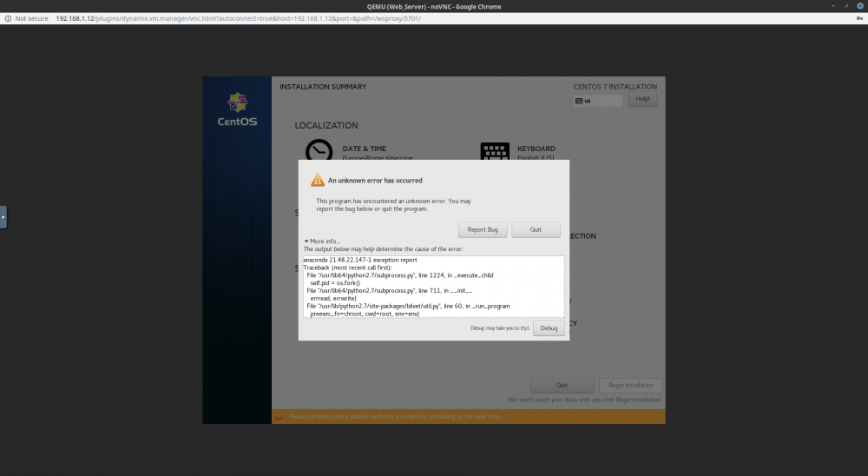Select the 'Traceback (most recent call first):' line
This screenshot has width=868, height=476.
(x=347, y=268)
